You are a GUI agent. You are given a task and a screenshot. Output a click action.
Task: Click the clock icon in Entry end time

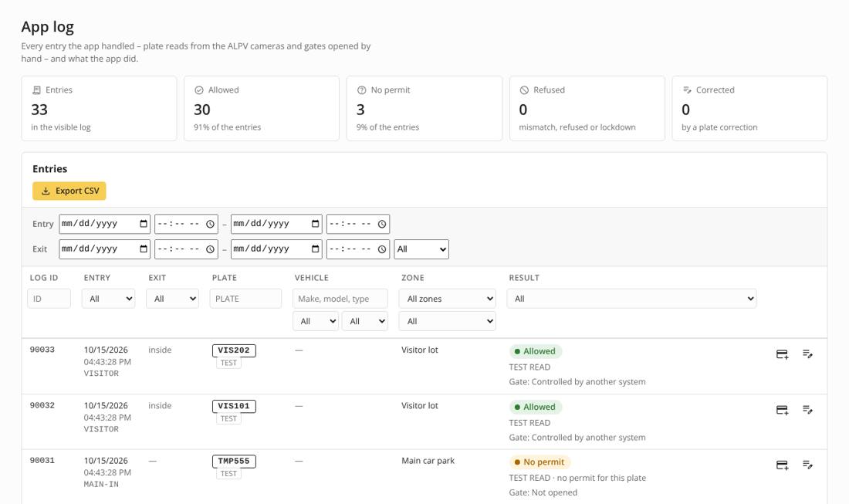coord(382,224)
